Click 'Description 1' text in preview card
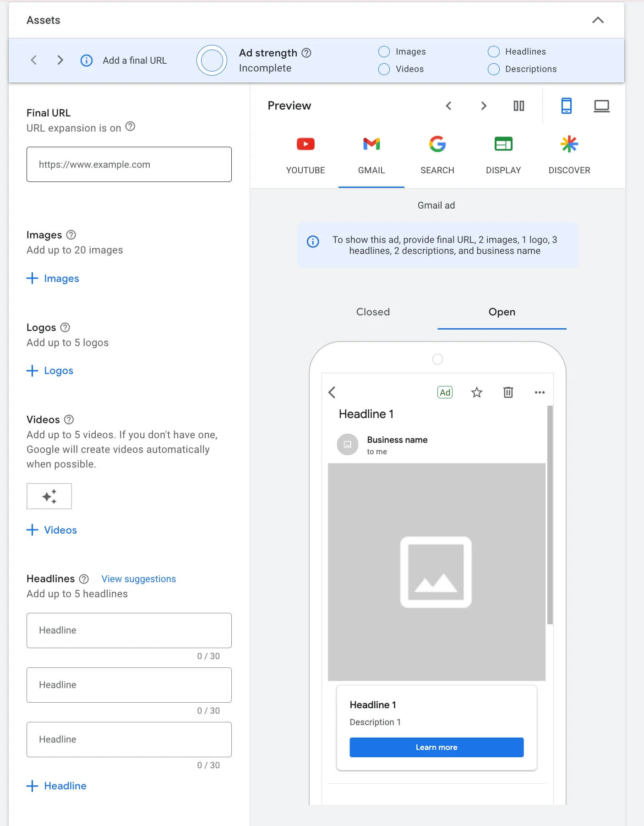This screenshot has width=644, height=826. click(375, 722)
